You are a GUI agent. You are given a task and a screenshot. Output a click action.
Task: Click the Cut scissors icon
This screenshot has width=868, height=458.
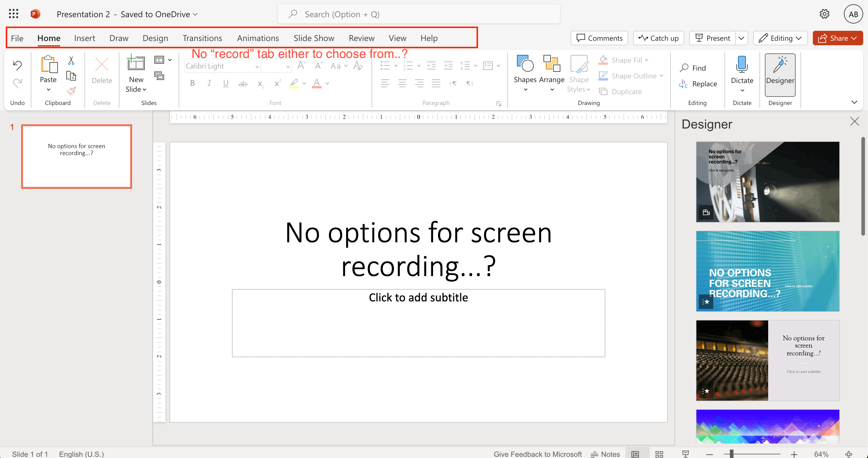[x=71, y=60]
